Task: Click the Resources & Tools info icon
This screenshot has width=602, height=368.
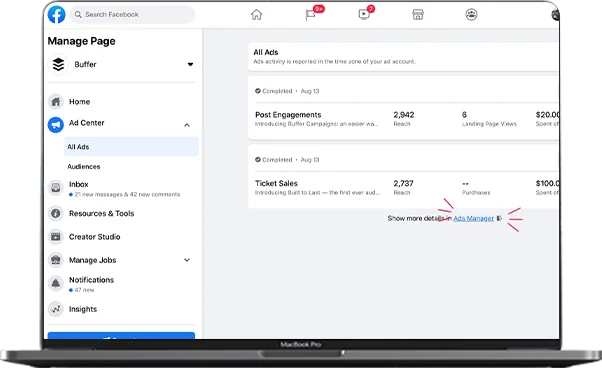Action: tap(56, 213)
